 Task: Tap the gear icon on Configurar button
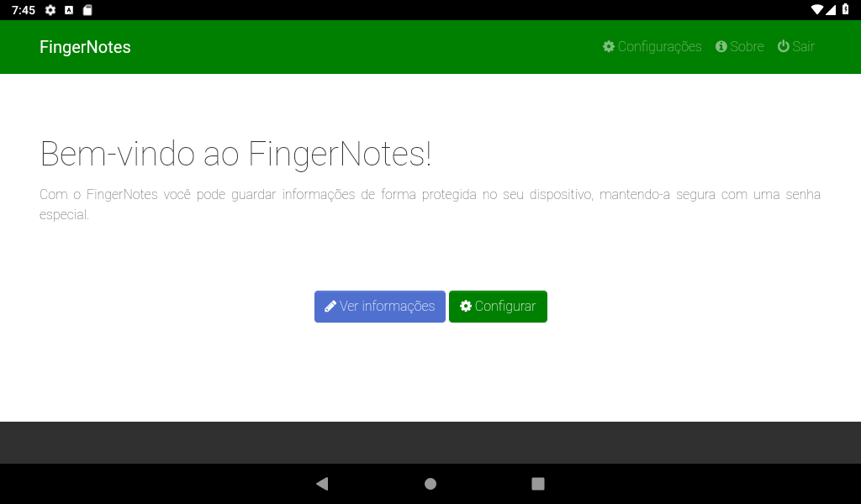point(466,306)
